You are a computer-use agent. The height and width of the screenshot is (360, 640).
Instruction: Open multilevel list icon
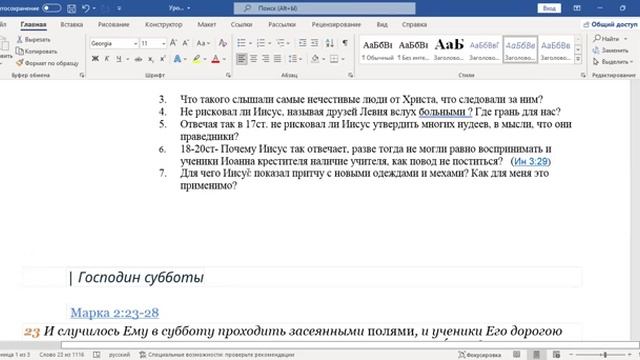point(280,43)
